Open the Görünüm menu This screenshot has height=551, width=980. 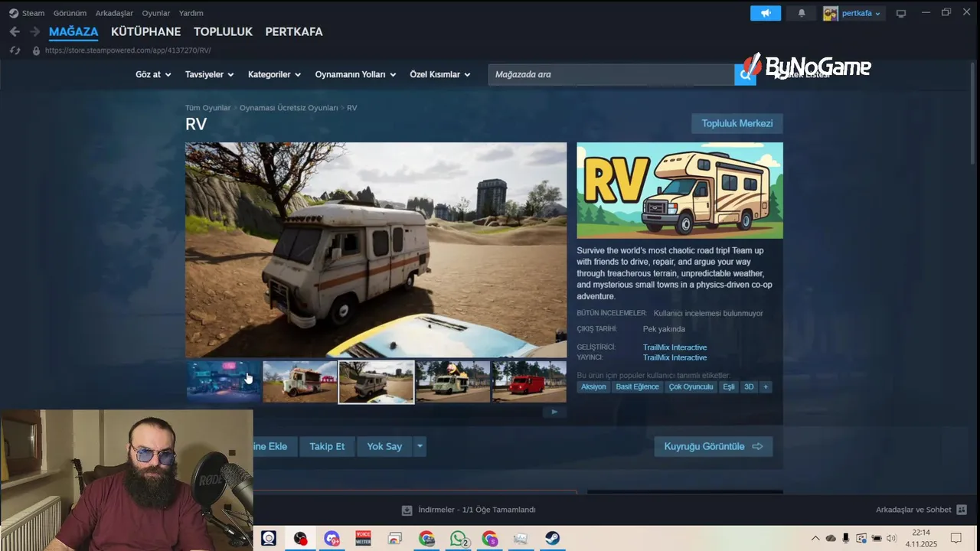click(x=70, y=13)
